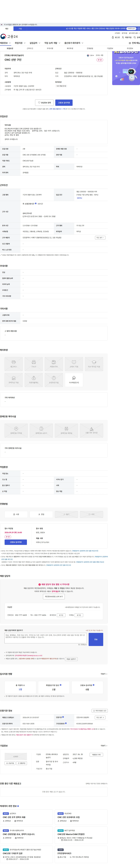
Task: Jump to the 우대사항 section tab
Action: point(50,48)
